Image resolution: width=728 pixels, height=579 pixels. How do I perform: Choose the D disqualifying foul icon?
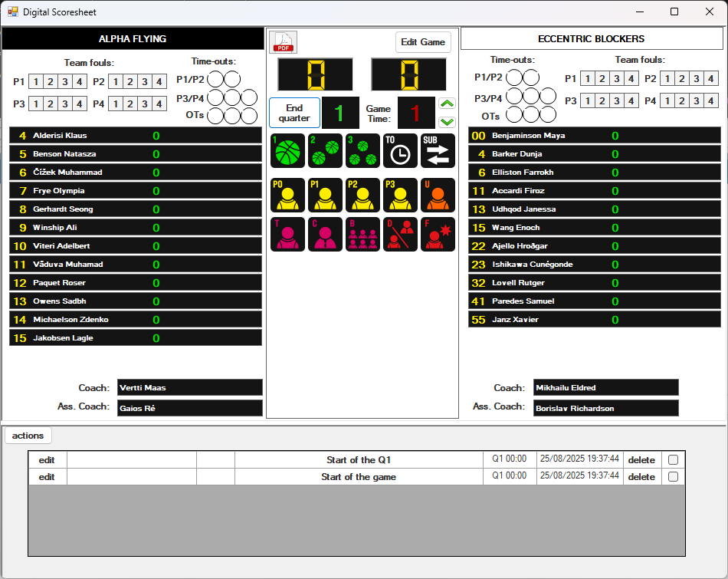(x=400, y=234)
